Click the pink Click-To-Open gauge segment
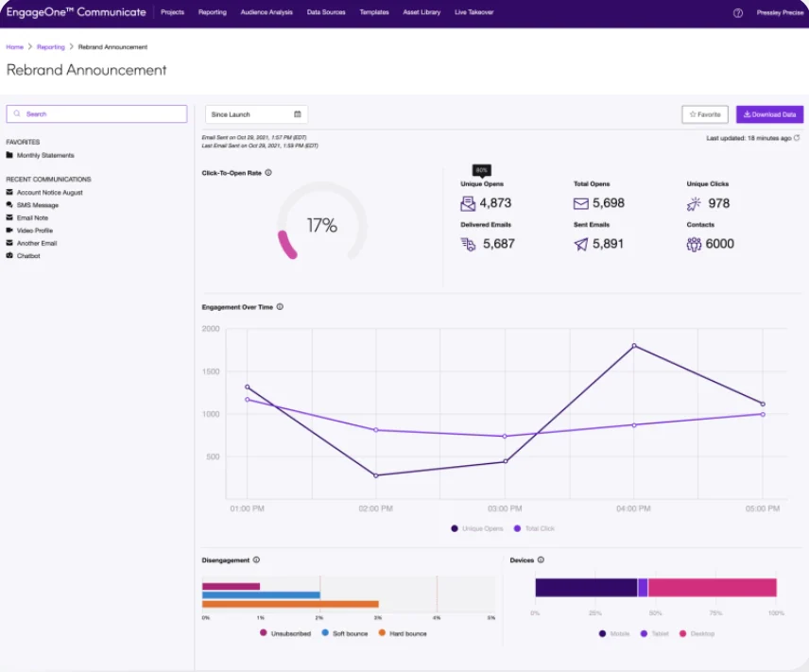Image resolution: width=809 pixels, height=672 pixels. (x=286, y=245)
